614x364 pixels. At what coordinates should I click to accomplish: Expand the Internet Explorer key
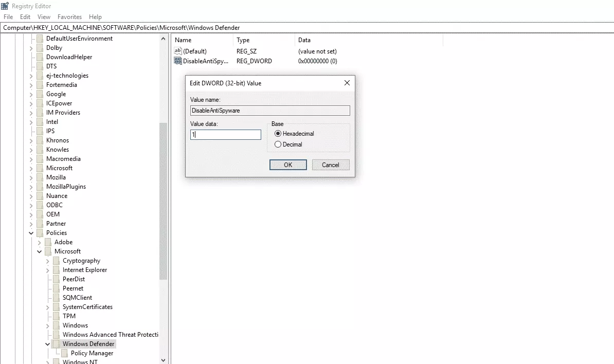(x=48, y=270)
